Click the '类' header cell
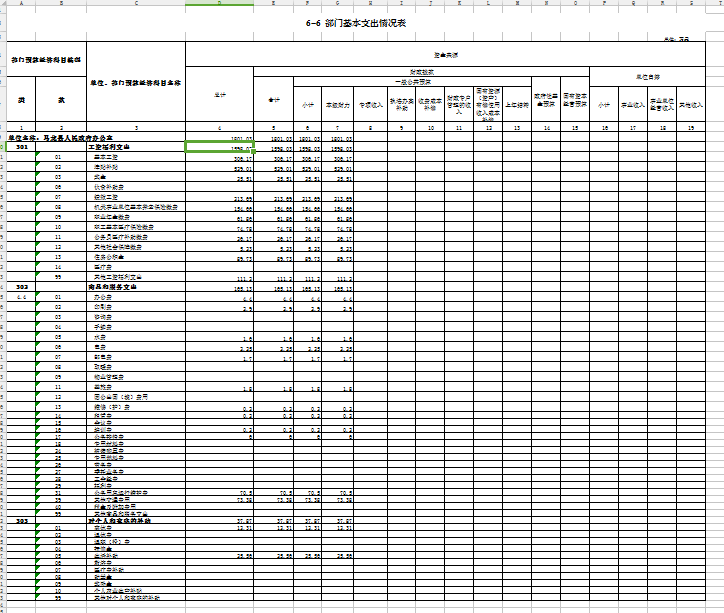This screenshot has width=724, height=613. (20, 100)
